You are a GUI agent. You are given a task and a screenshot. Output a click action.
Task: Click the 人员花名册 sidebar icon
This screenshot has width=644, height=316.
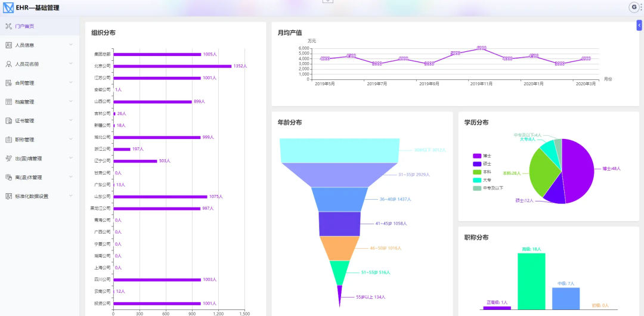tap(8, 64)
